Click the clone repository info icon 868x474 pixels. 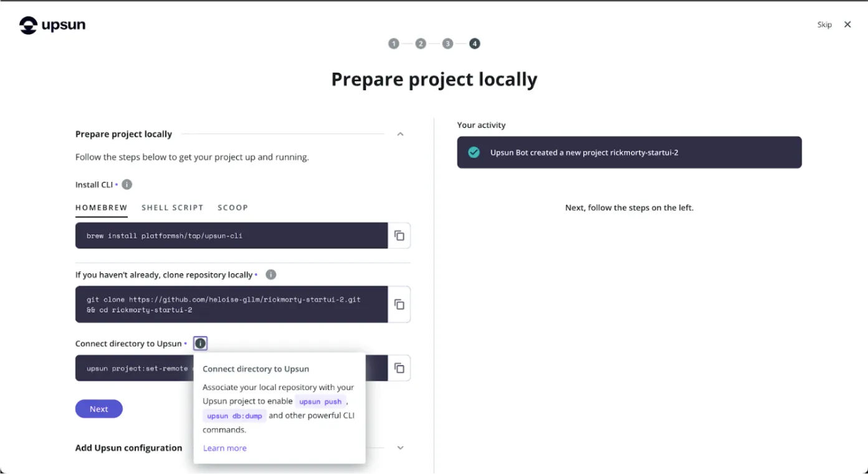270,274
